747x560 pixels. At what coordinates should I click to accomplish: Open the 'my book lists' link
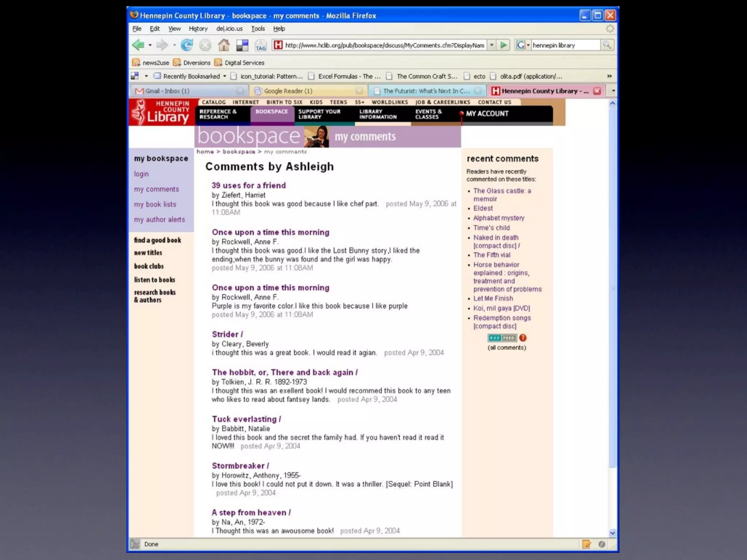[155, 205]
